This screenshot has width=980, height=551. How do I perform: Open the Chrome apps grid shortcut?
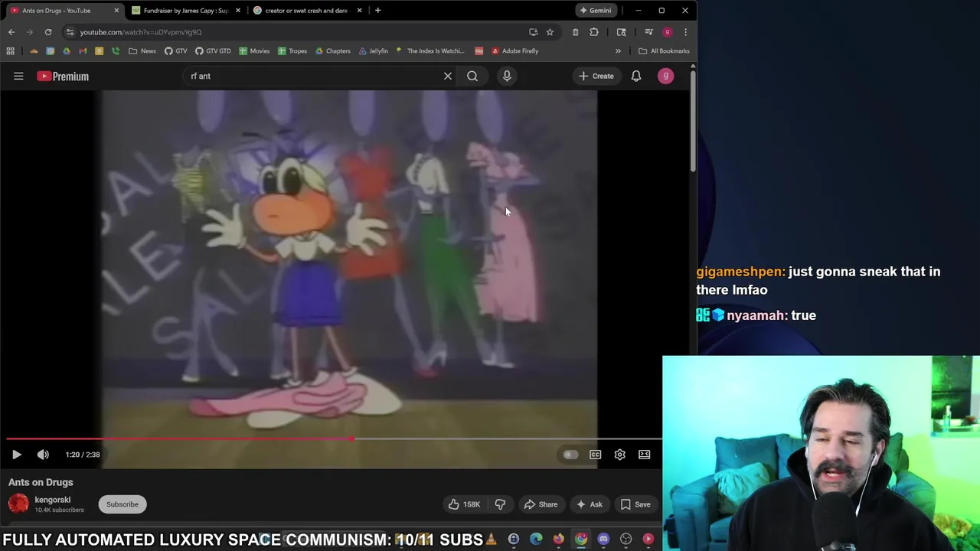tap(11, 51)
